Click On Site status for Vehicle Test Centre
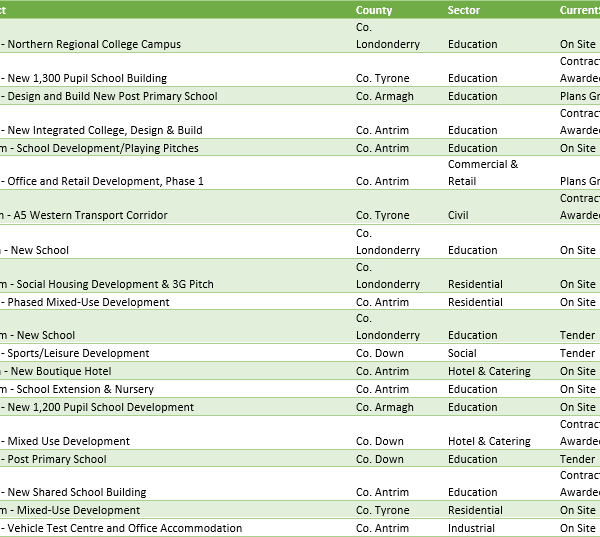The image size is (600, 537). [x=578, y=528]
